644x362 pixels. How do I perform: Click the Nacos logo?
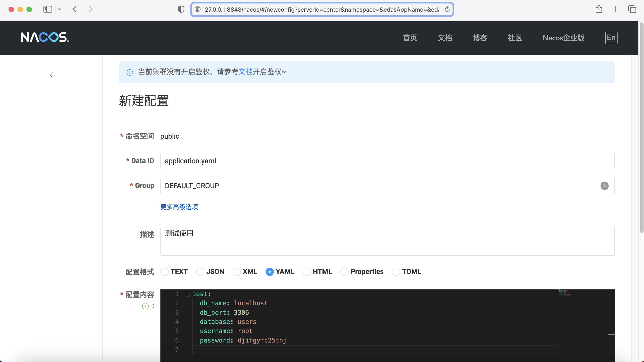(45, 37)
